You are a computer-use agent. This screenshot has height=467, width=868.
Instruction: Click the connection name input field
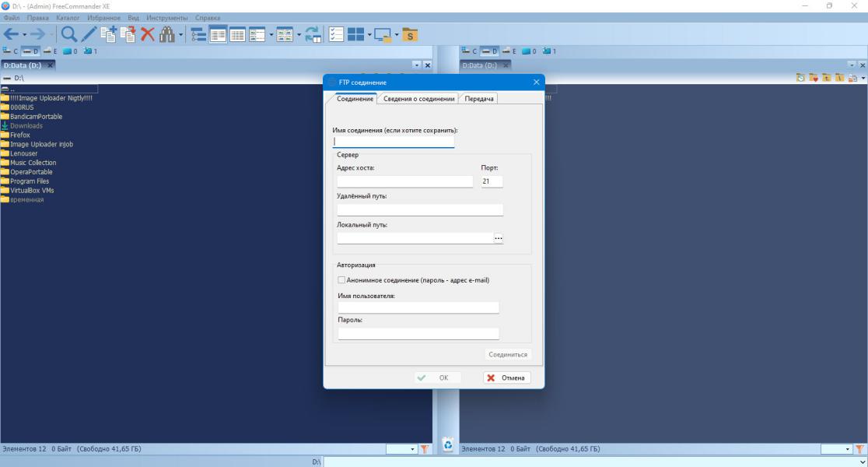coord(393,141)
